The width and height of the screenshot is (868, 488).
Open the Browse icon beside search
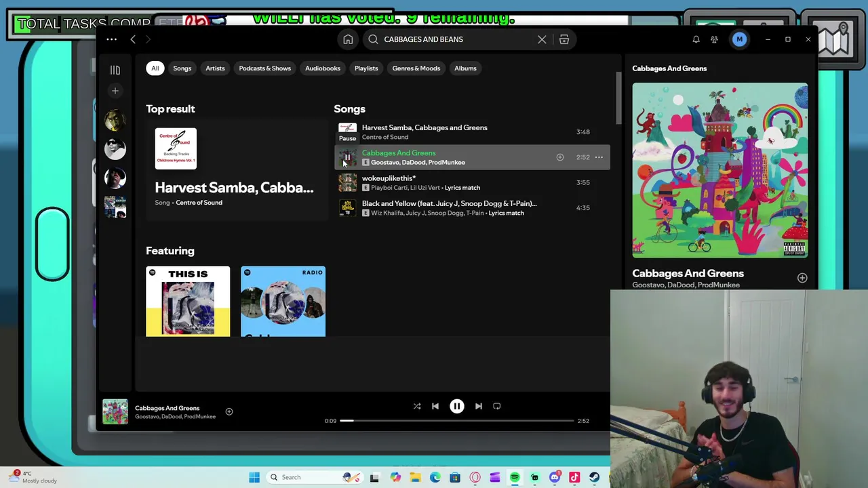click(564, 39)
